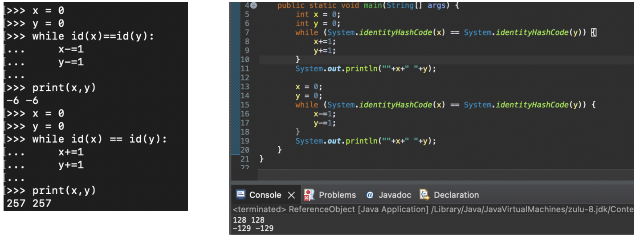Click the 'y+=1' line in Python terminal

[x=71, y=165]
